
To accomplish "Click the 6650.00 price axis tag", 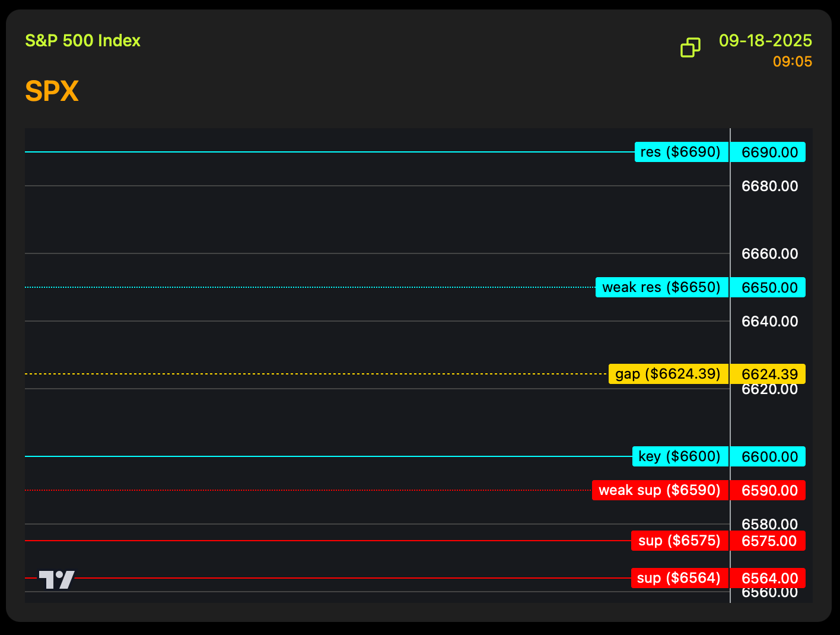I will [768, 287].
